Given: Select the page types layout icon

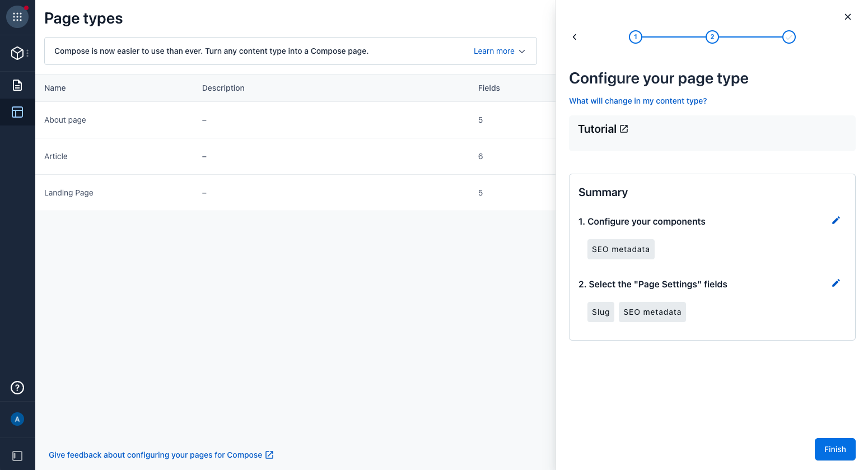Looking at the screenshot, I should (17, 112).
